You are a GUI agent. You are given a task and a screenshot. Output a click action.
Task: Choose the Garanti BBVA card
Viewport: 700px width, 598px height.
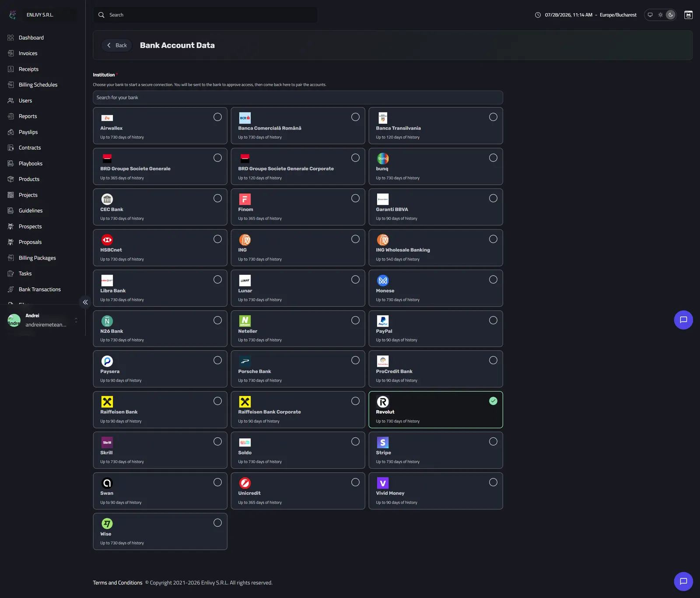[436, 207]
